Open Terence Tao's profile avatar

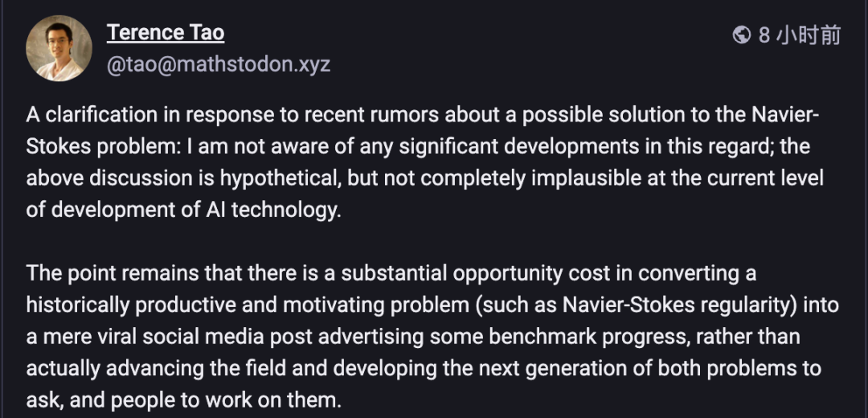pyautogui.click(x=59, y=48)
